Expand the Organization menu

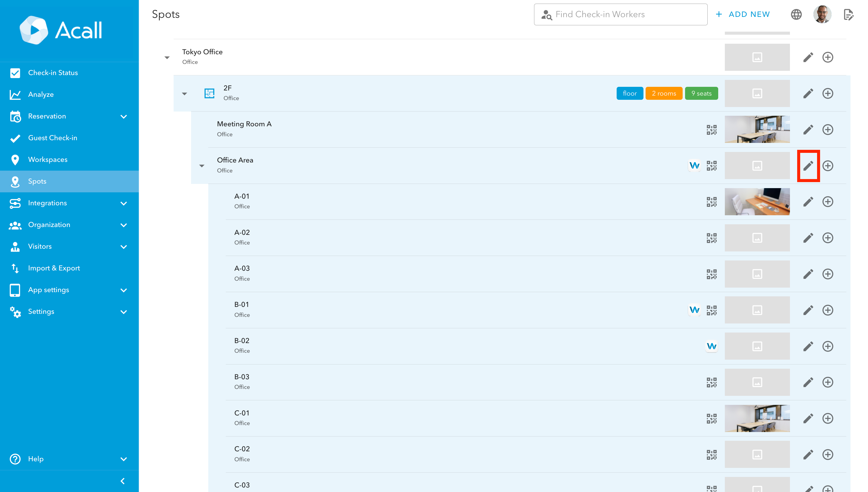click(x=124, y=225)
